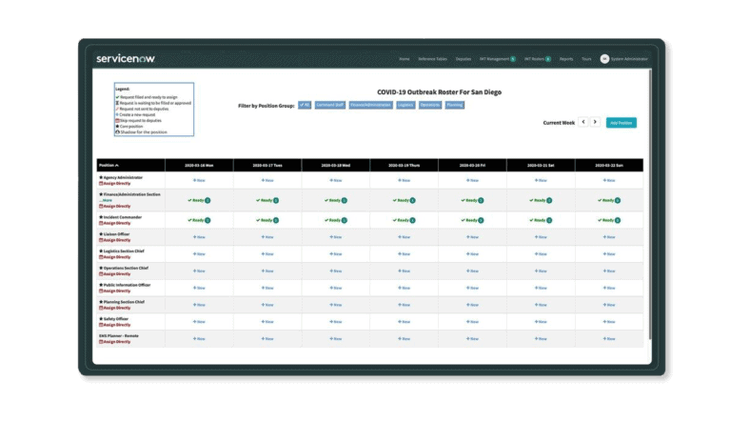The width and height of the screenshot is (750, 422).
Task: Click Assign Directly under Logistics Section Chief
Action: (x=115, y=257)
